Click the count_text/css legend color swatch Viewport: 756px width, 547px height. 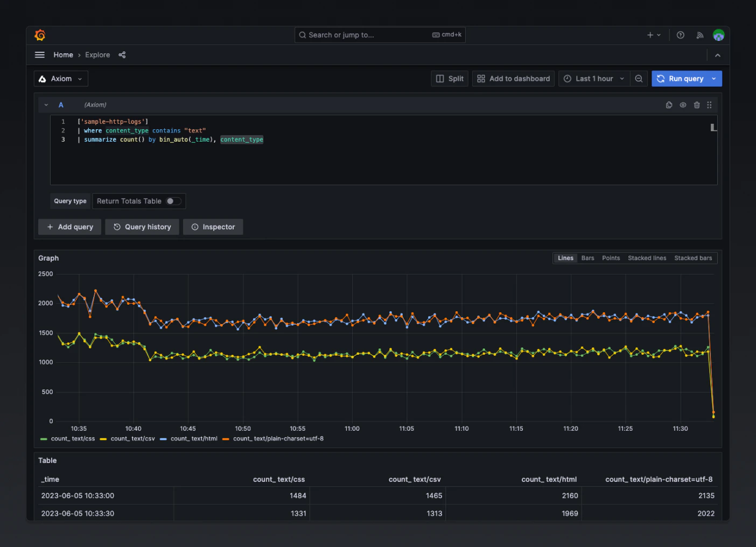[44, 439]
